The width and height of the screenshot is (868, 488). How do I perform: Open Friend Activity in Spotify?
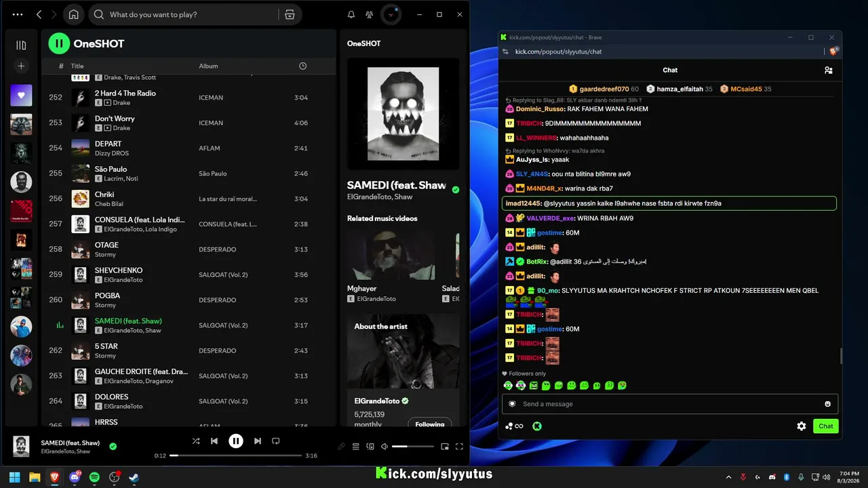point(369,14)
